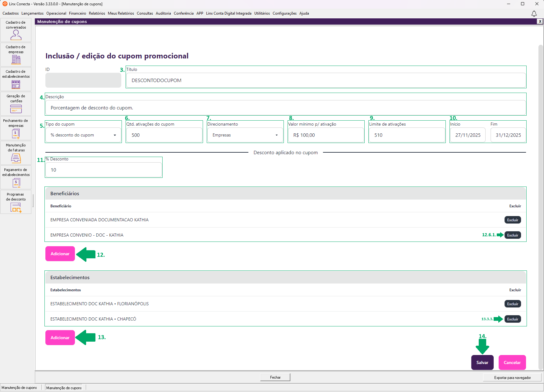Open the Financeiro menu
This screenshot has height=392, width=544.
coord(77,13)
